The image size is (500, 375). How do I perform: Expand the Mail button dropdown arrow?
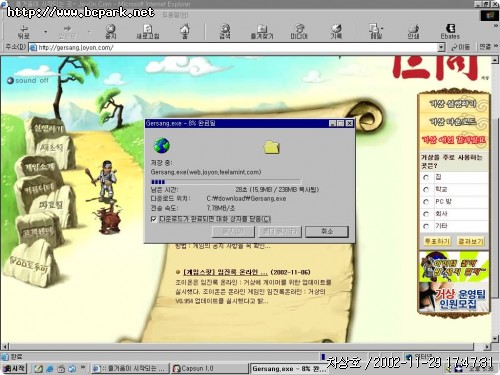click(x=382, y=28)
